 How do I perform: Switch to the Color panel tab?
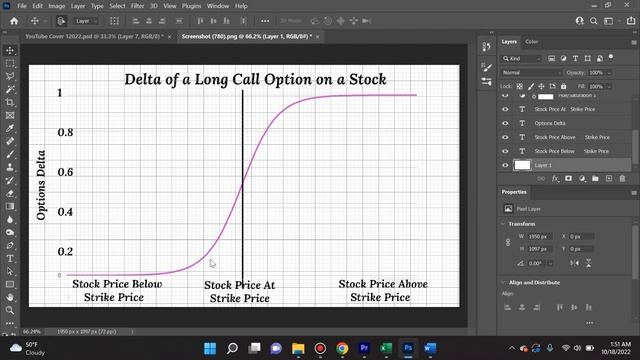coord(531,42)
